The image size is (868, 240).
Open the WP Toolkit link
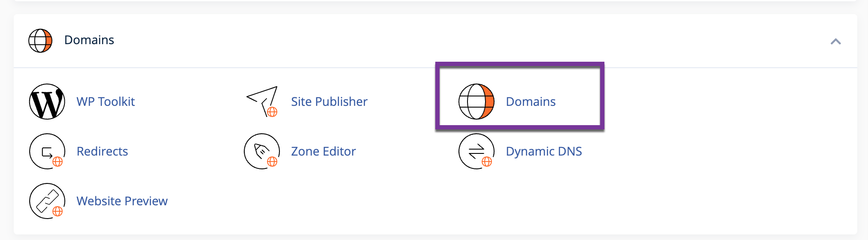coord(106,102)
